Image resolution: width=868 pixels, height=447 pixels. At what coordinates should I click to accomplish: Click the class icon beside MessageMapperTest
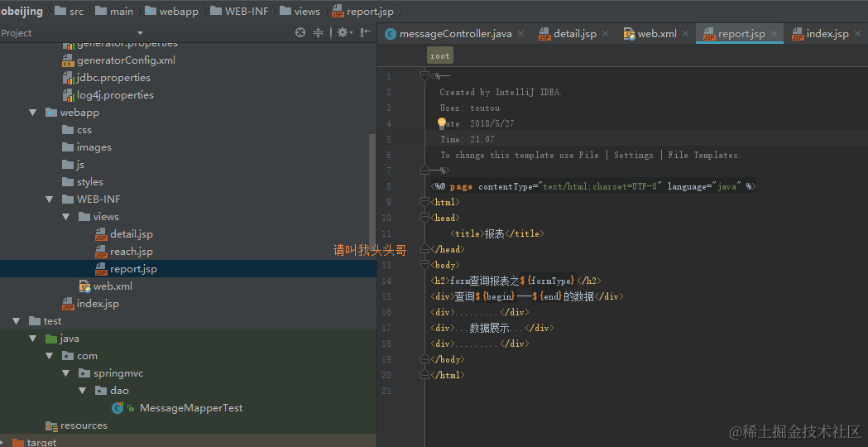117,408
